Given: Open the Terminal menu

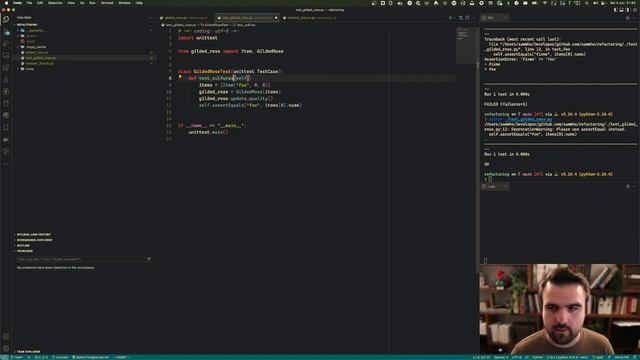Looking at the screenshot, I should coord(107,3).
